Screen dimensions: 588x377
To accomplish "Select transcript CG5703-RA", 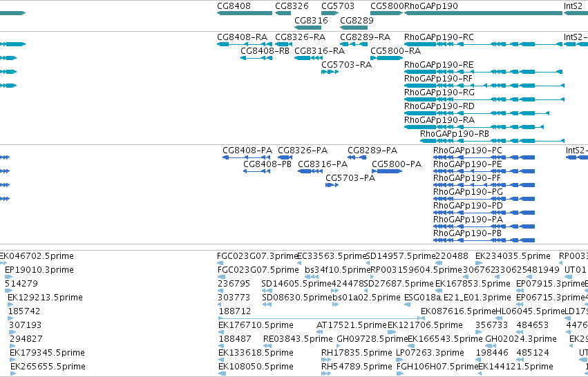I will click(330, 72).
